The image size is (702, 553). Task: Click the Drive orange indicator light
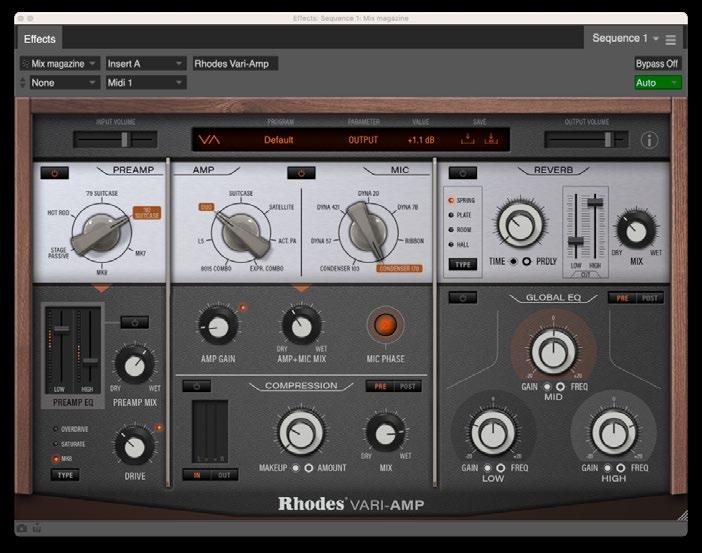click(158, 428)
